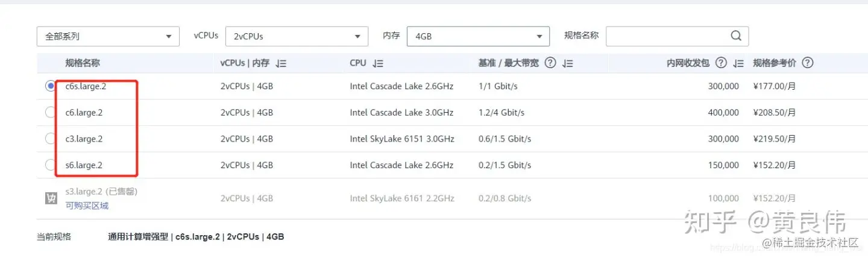The height and width of the screenshot is (258, 868).
Task: Expand the 2vCPUs dropdown
Action: (x=297, y=36)
